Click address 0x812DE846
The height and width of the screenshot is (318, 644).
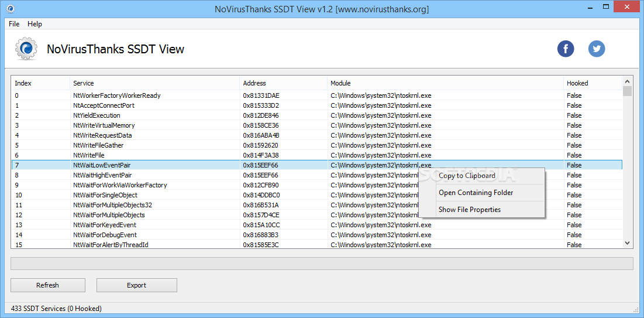[x=261, y=115]
